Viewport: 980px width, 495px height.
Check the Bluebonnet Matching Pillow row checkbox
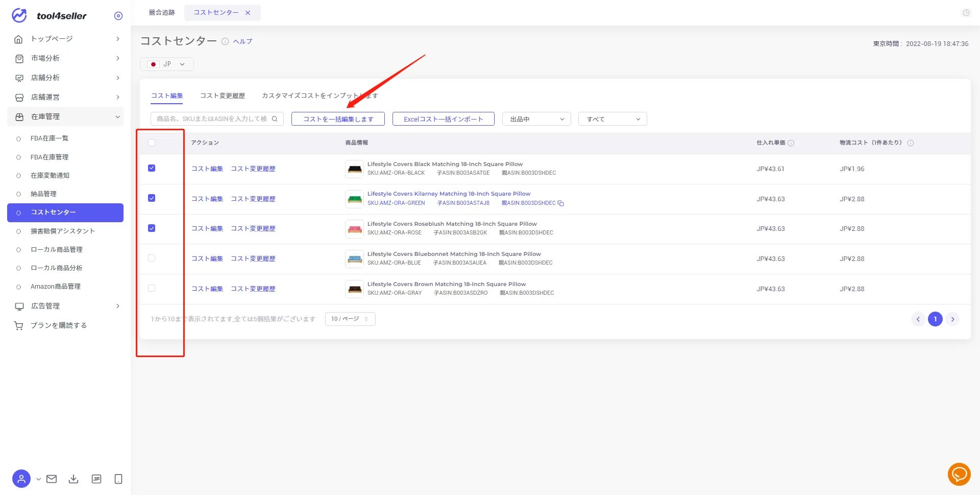152,258
